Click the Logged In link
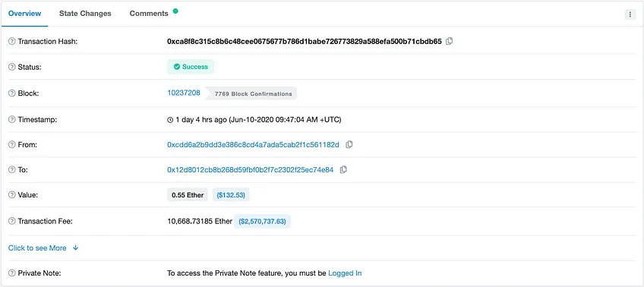This screenshot has height=287, width=644. [345, 273]
